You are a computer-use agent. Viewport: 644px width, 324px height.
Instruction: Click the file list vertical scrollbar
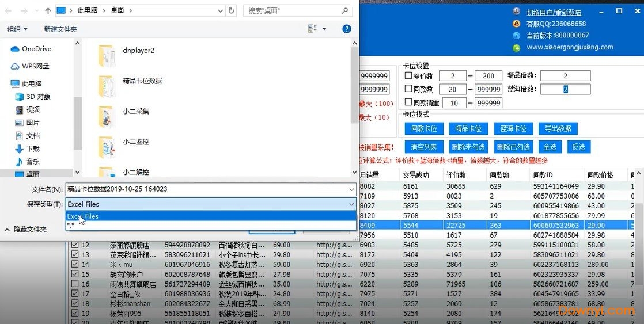click(x=355, y=85)
